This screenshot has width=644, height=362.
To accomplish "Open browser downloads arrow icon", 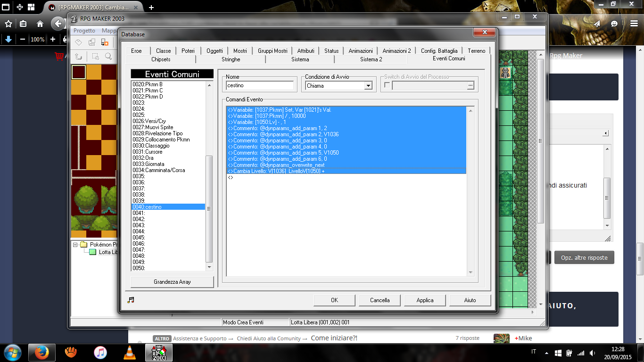I will (x=8, y=40).
